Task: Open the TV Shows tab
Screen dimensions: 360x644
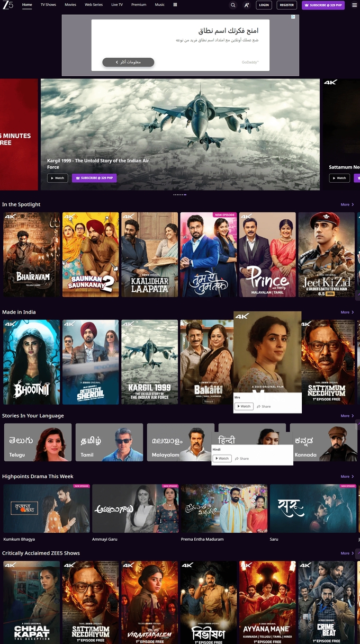Action: [48, 5]
